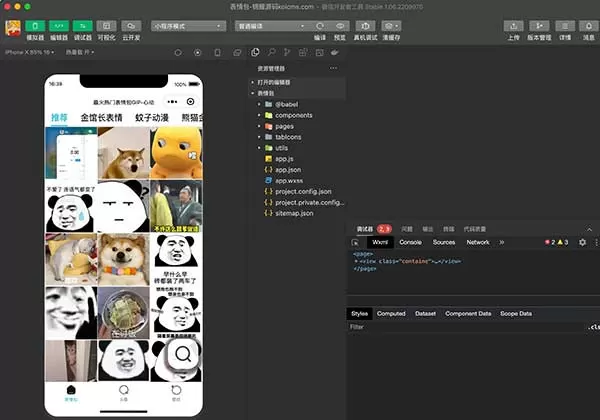Toggle the simulator (模拟器) panel button

pos(34,26)
